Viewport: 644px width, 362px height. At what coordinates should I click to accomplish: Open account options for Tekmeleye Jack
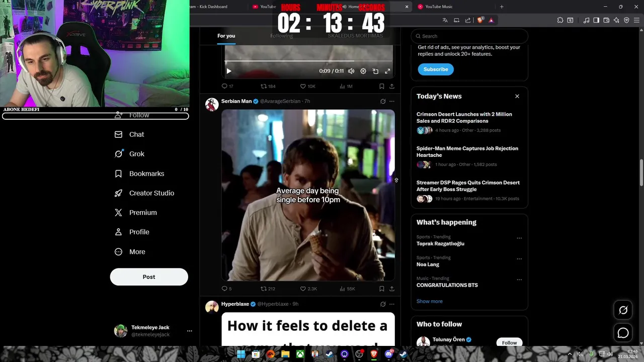pos(190,331)
